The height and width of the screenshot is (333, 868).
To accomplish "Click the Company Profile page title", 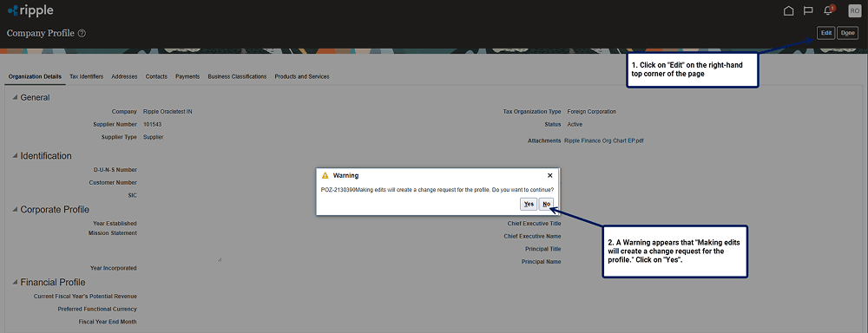I will coord(41,33).
